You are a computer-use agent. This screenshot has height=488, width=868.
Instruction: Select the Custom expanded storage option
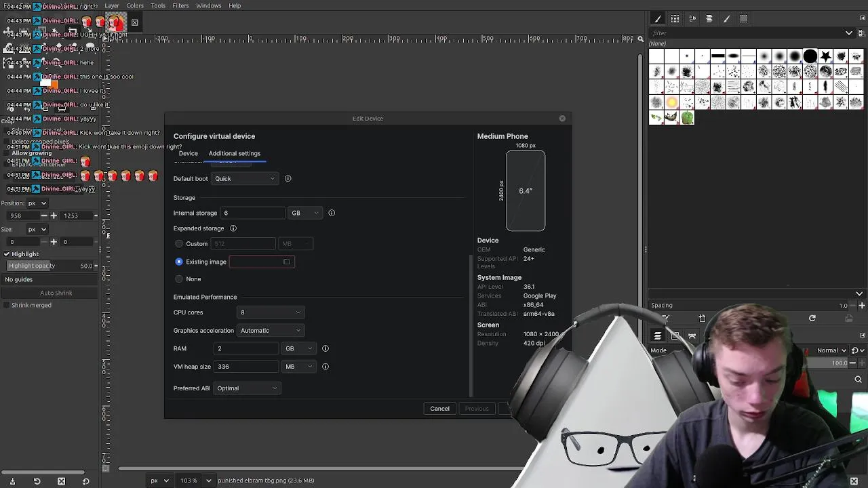coord(179,244)
